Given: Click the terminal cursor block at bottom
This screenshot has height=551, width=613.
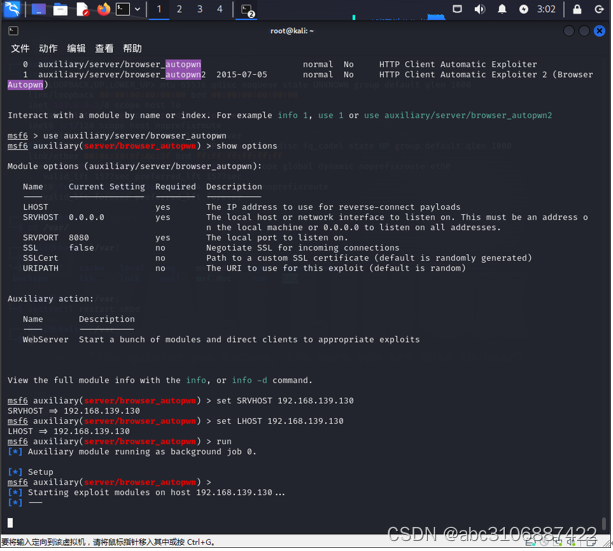Looking at the screenshot, I should click(10, 523).
